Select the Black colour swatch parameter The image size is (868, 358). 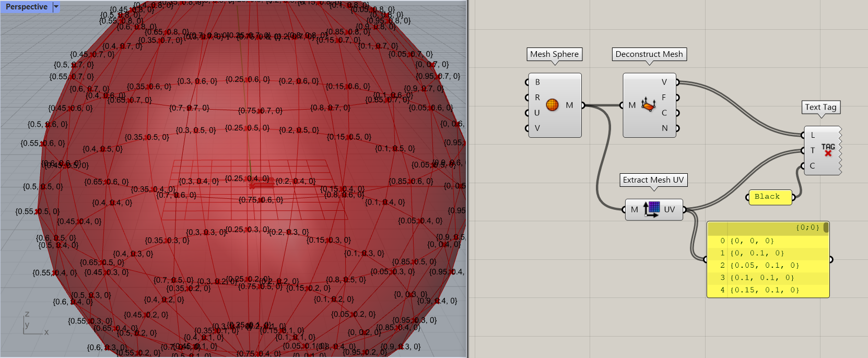[x=770, y=197]
